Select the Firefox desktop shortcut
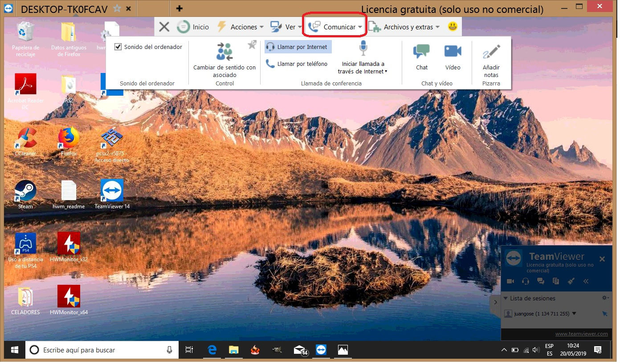Viewport: 620px width, 364px height. pos(69,142)
